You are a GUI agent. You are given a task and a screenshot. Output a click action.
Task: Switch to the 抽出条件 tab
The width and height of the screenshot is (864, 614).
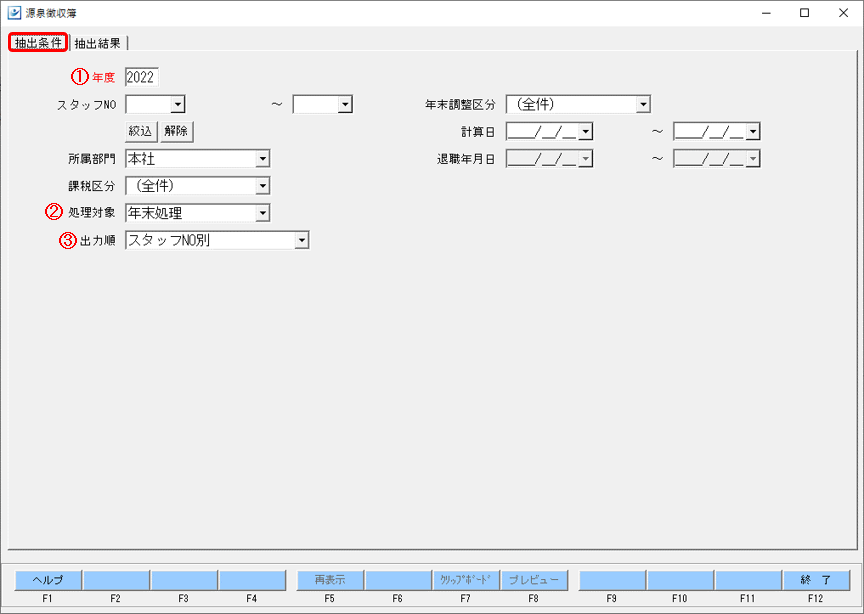(x=38, y=42)
